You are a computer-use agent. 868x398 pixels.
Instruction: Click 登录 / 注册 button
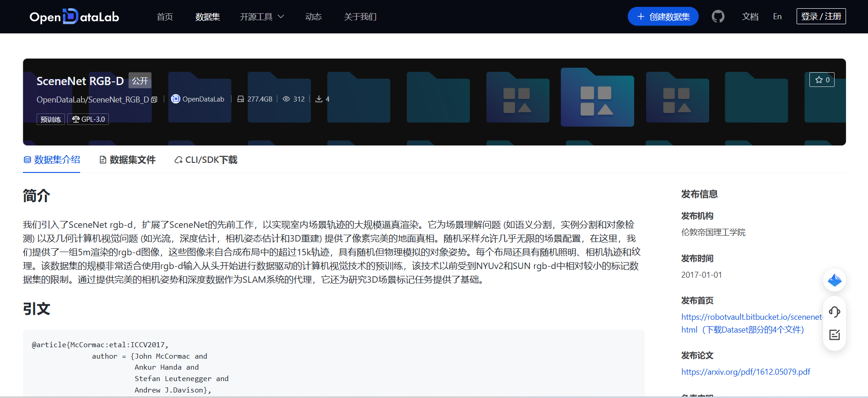821,16
